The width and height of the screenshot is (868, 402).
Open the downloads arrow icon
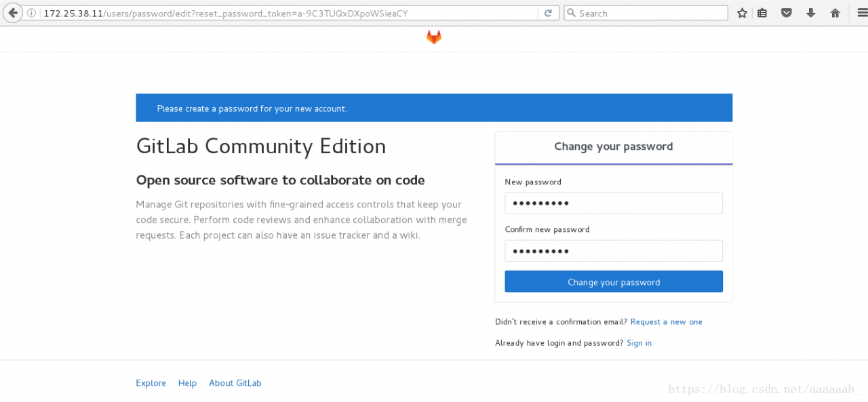pyautogui.click(x=810, y=13)
